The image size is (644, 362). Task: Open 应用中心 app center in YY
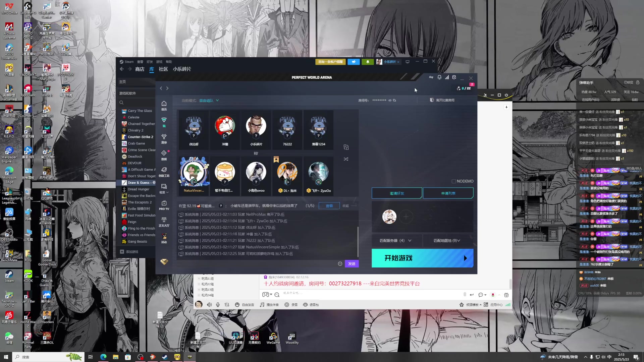click(x=493, y=305)
